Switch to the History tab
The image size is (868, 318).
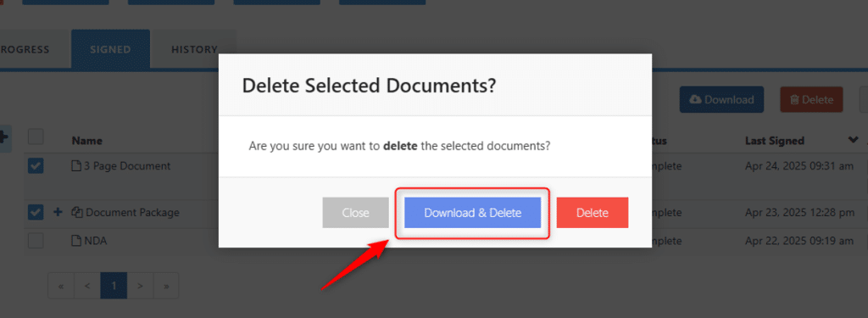pyautogui.click(x=194, y=49)
